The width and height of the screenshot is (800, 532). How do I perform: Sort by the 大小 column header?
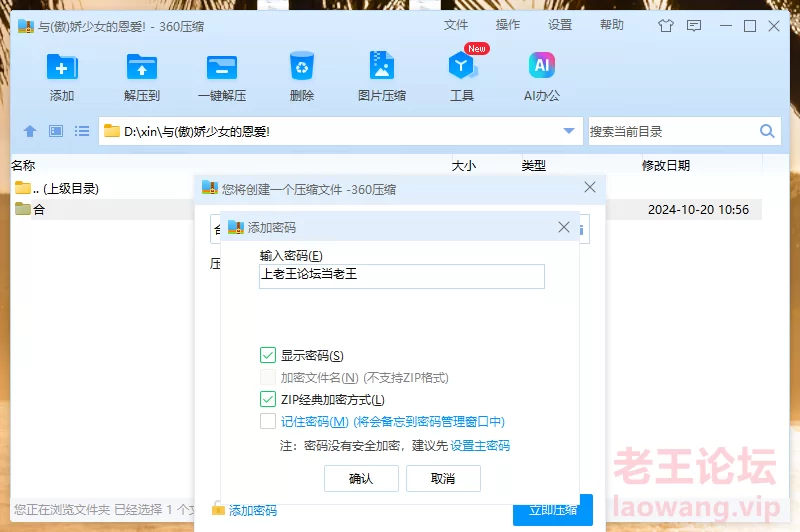464,165
